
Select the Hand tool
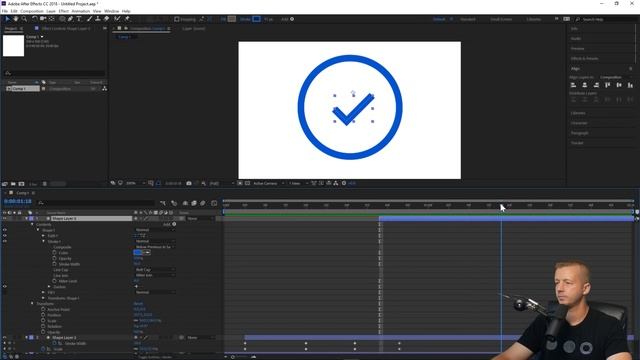[x=16, y=19]
